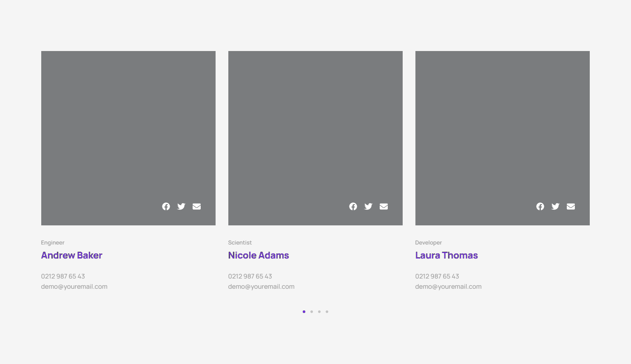This screenshot has width=631, height=364.
Task: Click mail icon on Laura Thomas' photo
Action: 571,206
